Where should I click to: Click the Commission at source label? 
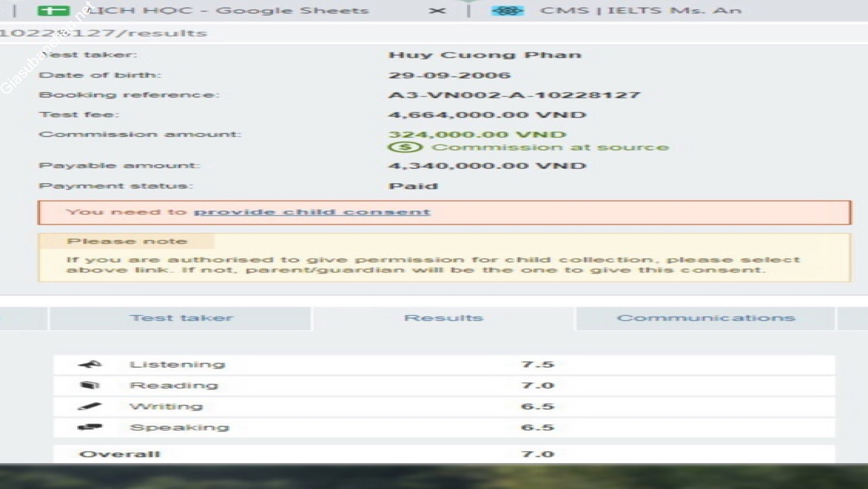pos(550,148)
